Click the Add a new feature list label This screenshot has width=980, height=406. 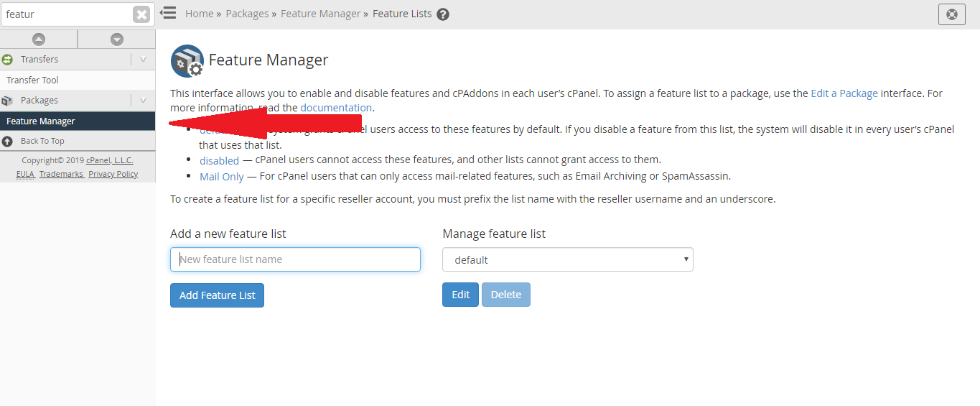[228, 234]
